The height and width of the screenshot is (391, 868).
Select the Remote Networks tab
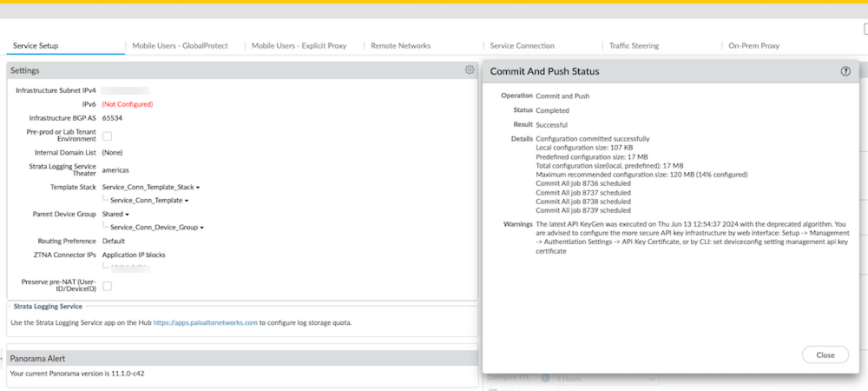(400, 45)
